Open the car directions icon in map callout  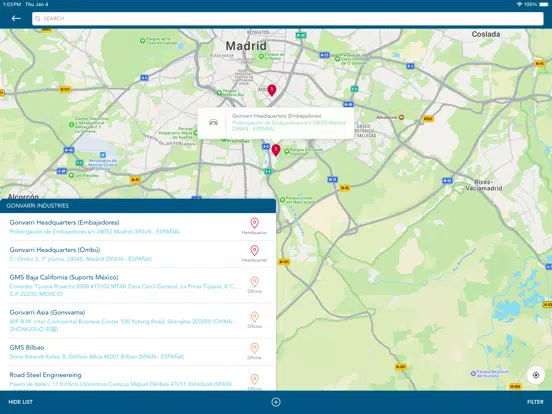click(213, 123)
